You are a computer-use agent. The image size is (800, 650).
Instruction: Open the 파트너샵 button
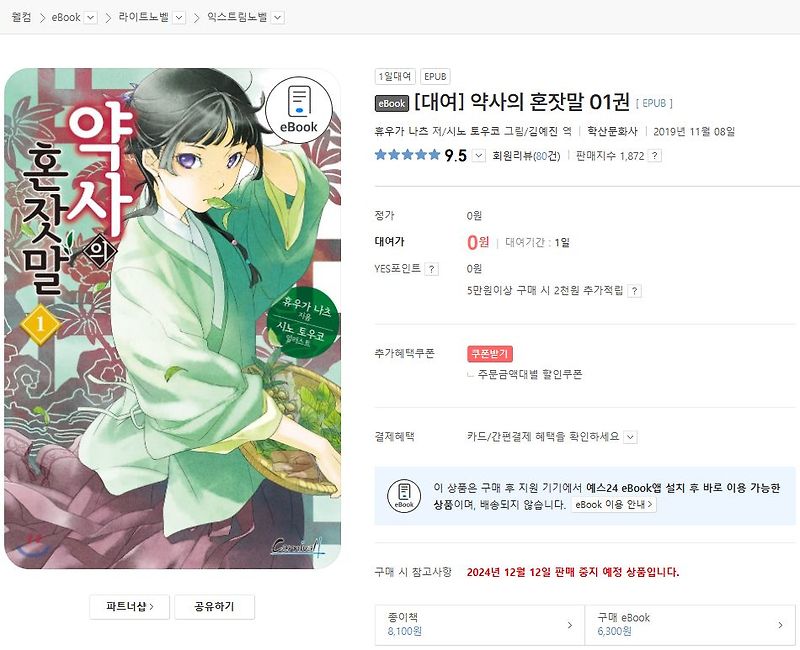(x=130, y=607)
